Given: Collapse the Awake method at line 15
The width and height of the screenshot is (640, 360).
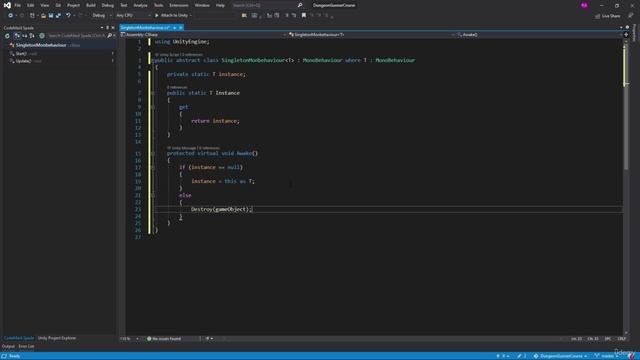Looking at the screenshot, I should click(x=152, y=153).
